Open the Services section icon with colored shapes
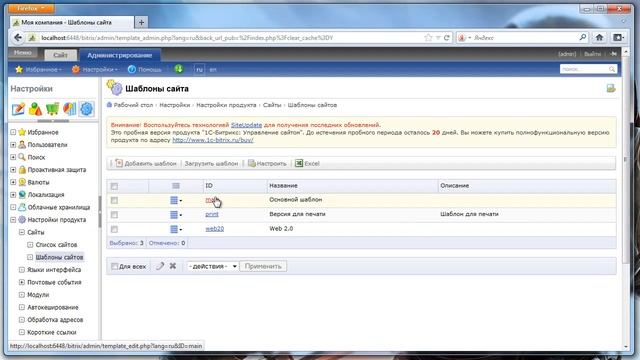The height and width of the screenshot is (360, 640). click(x=36, y=109)
